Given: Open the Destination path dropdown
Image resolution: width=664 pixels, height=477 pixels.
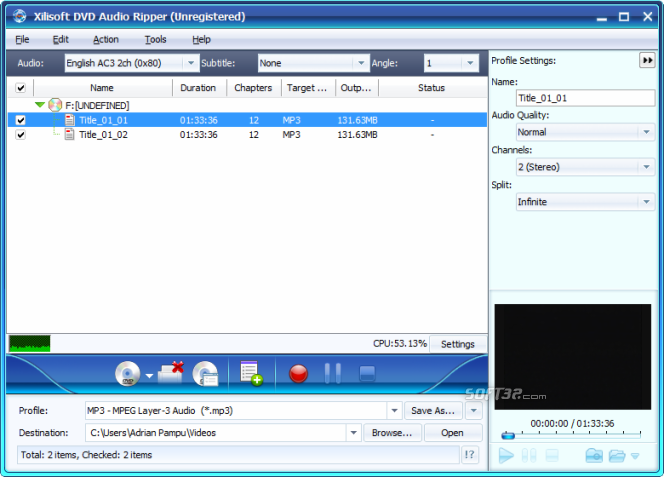Looking at the screenshot, I should pos(354,433).
